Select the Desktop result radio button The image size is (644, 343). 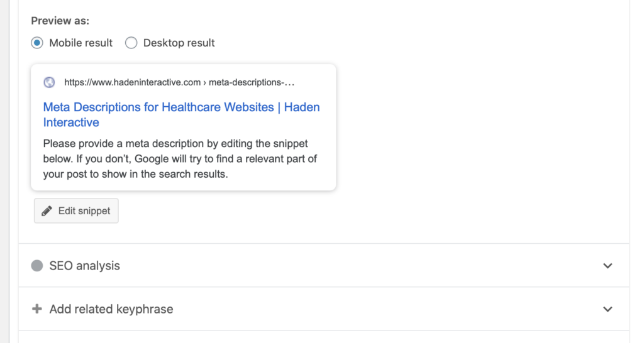[x=131, y=43]
